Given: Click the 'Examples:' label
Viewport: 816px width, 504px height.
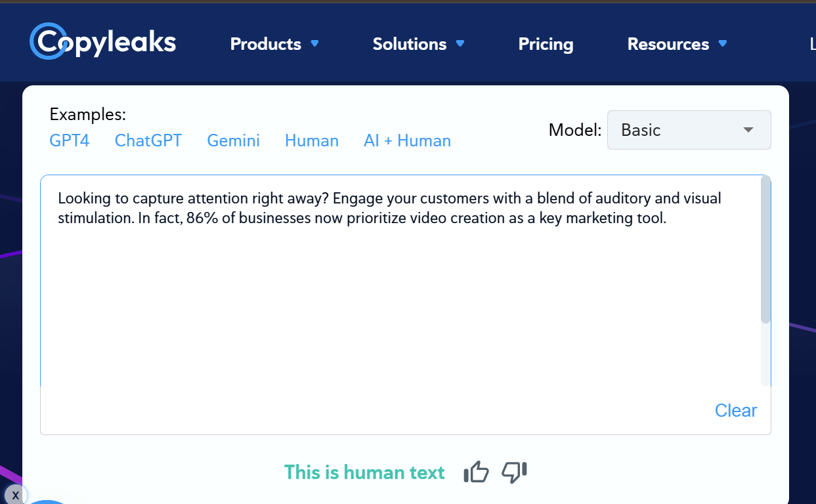Looking at the screenshot, I should coord(87,114).
